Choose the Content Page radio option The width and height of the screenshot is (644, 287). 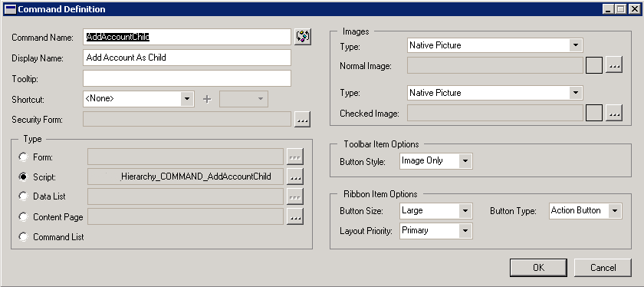tap(24, 216)
